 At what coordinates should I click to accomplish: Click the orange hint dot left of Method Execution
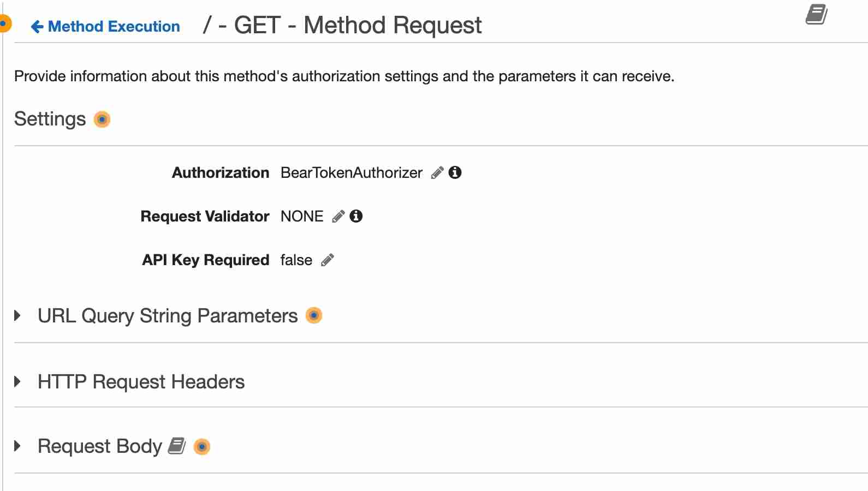point(4,23)
